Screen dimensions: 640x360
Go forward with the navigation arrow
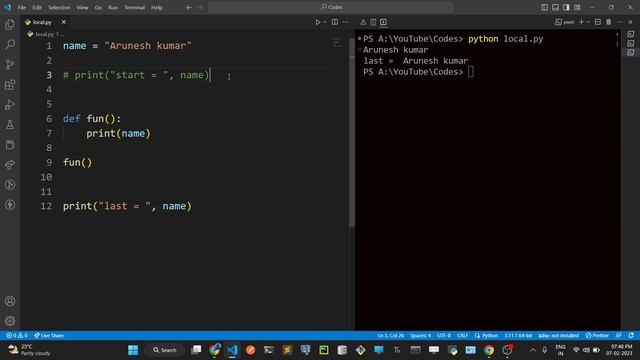[x=200, y=7]
